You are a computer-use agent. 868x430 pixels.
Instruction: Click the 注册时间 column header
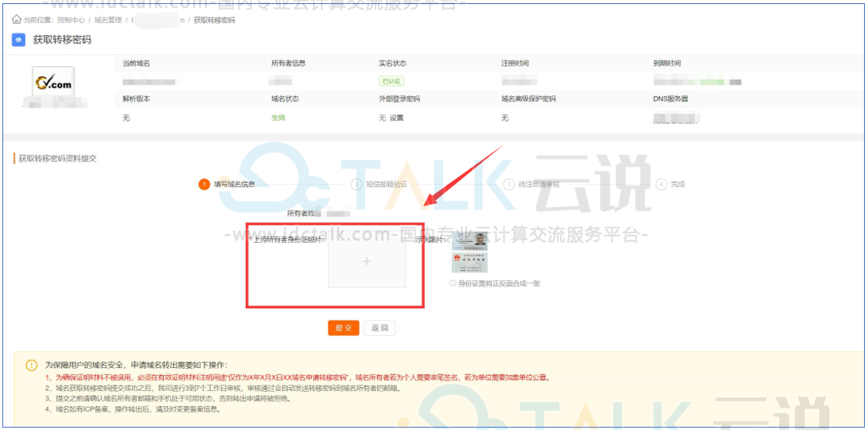point(515,63)
